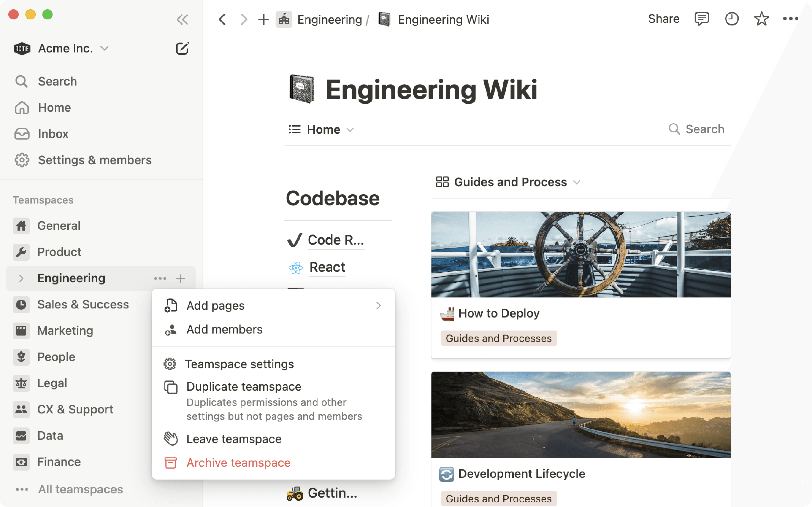The width and height of the screenshot is (812, 507).
Task: Select Archive teamspace from the menu
Action: coord(239,462)
